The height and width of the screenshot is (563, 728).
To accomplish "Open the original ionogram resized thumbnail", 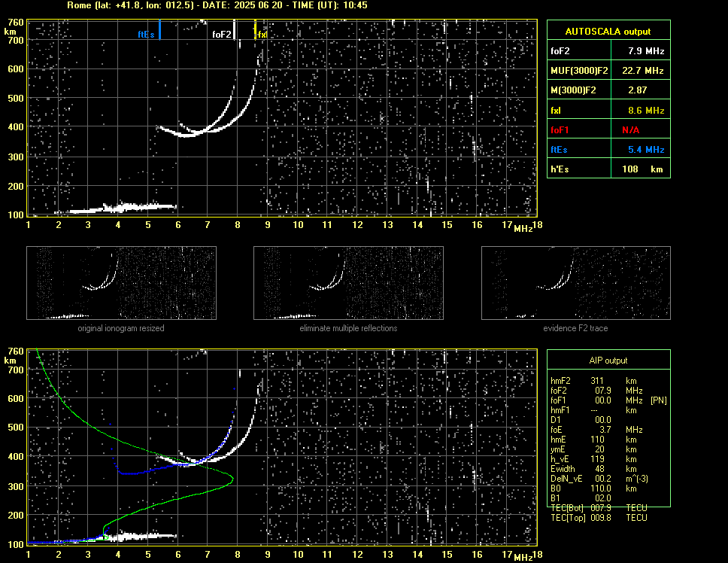I will [121, 283].
